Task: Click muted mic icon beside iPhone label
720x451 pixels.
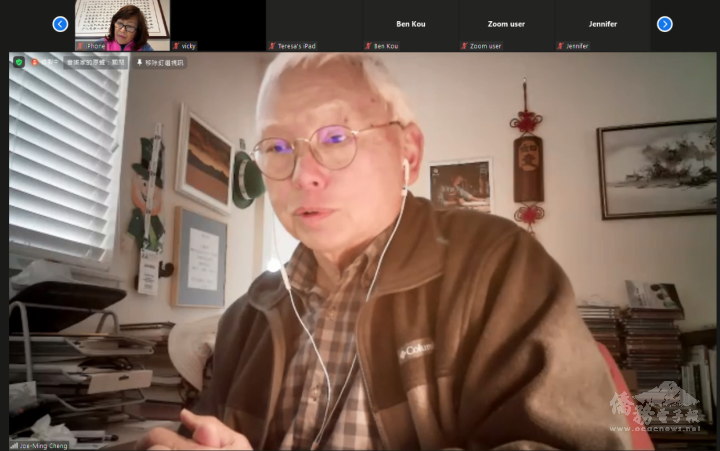Action: click(x=81, y=46)
